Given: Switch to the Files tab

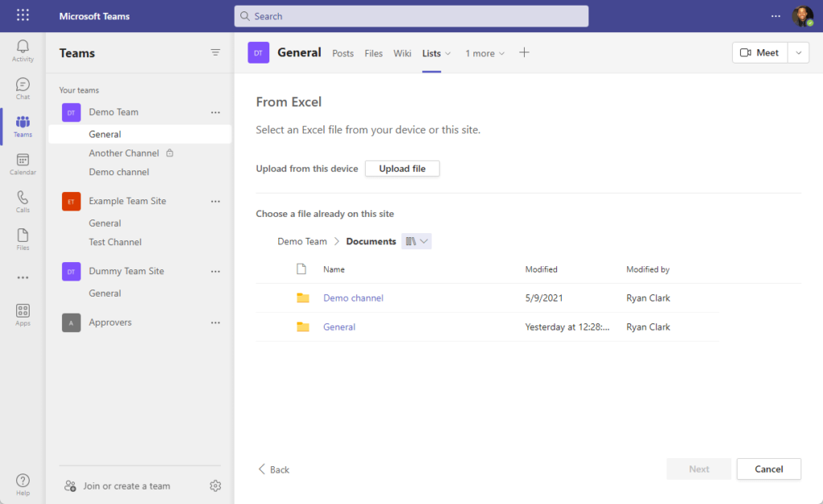Looking at the screenshot, I should [x=373, y=54].
